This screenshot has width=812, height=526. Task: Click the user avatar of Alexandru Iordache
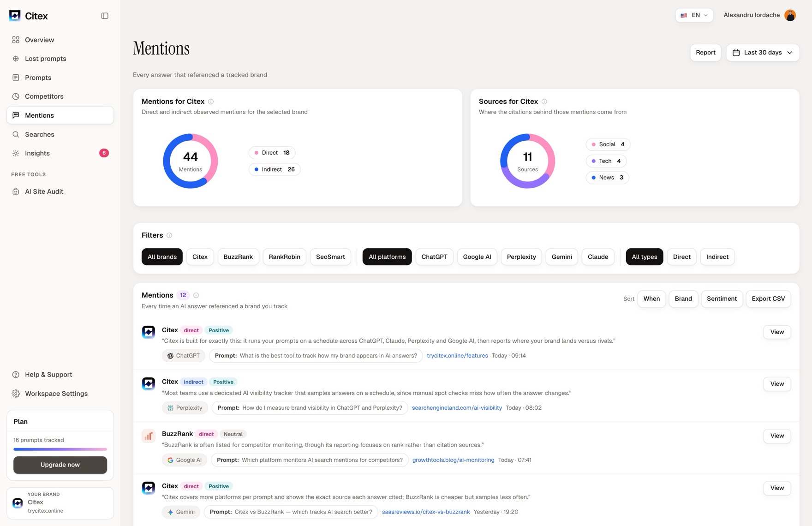pos(790,15)
